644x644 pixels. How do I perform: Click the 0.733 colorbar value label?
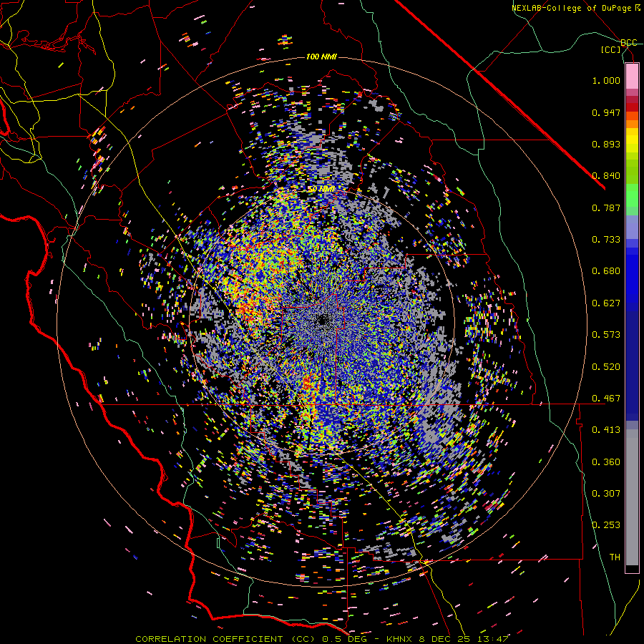coord(606,240)
